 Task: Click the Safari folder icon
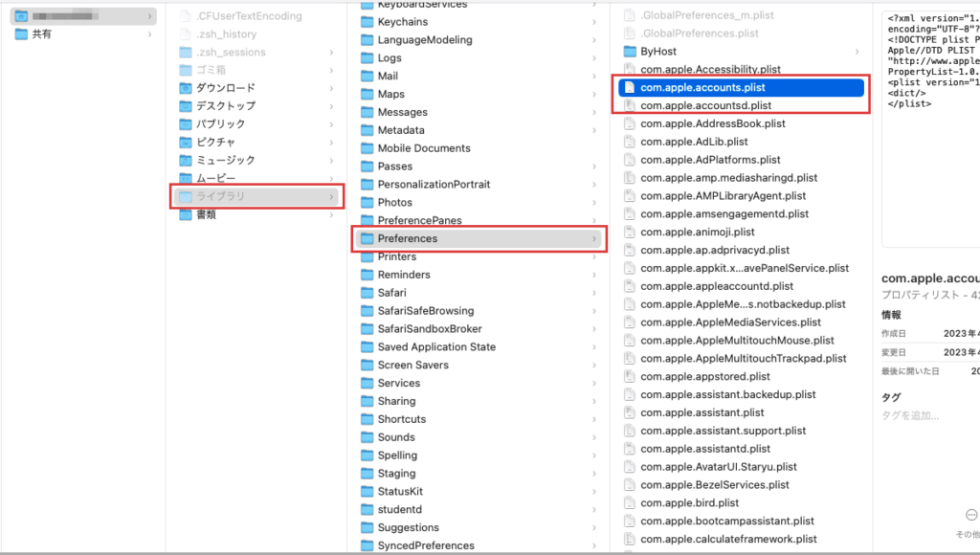pos(367,293)
